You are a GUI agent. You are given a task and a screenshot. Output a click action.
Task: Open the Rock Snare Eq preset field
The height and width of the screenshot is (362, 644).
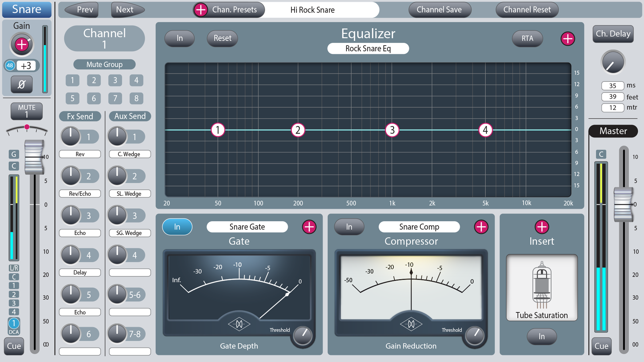point(368,49)
